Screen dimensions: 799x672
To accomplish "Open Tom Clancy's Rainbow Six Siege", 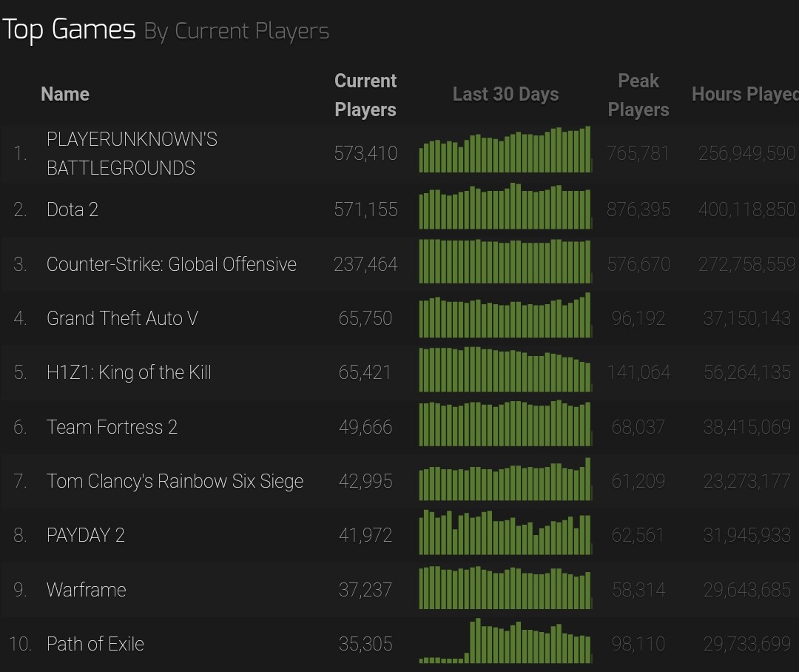I will [175, 481].
